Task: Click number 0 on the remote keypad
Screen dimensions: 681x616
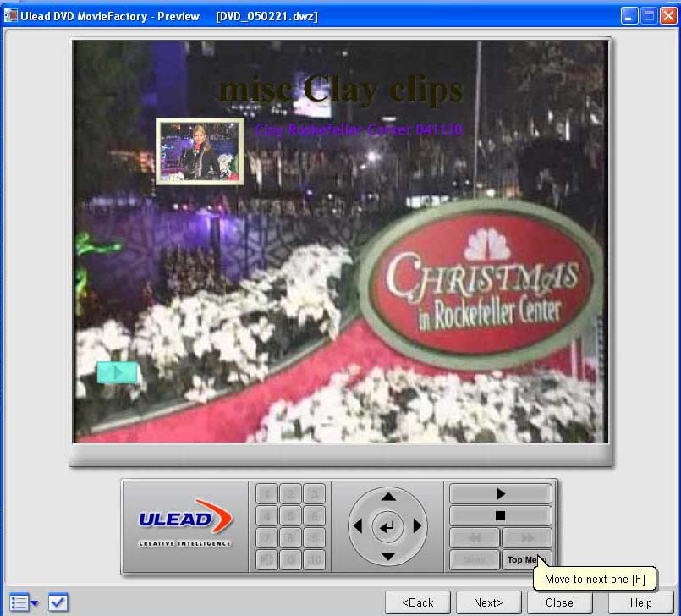Action: coord(290,560)
